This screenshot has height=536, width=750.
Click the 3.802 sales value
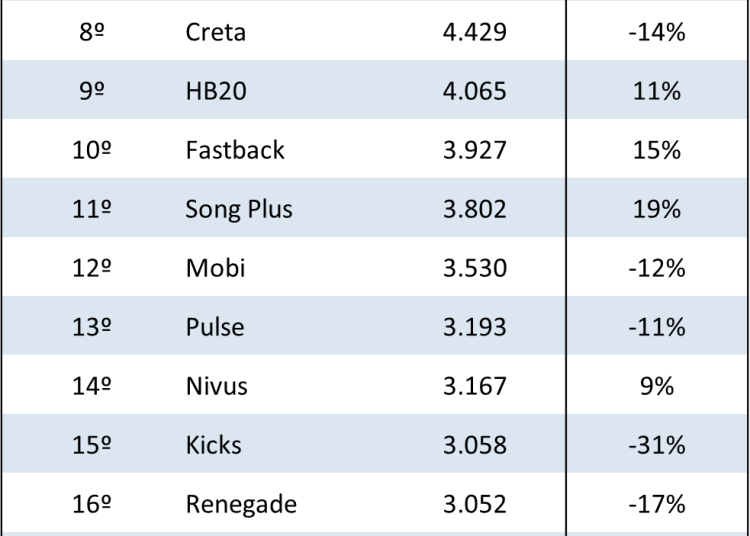click(474, 209)
